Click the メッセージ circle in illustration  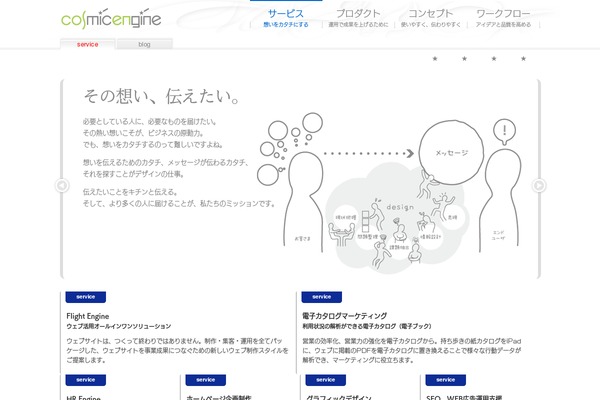(451, 153)
